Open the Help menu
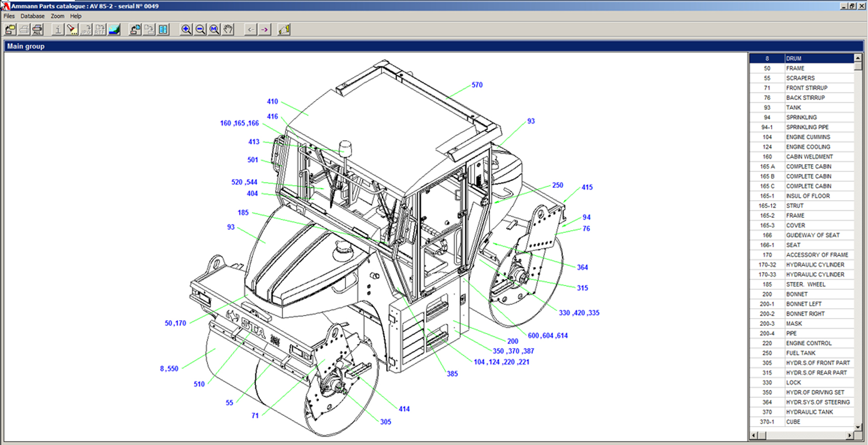The image size is (868, 445). pos(76,16)
